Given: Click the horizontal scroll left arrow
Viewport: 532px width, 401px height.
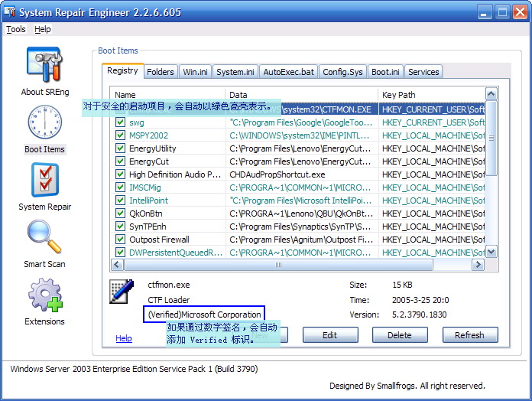Looking at the screenshot, I should pyautogui.click(x=118, y=265).
